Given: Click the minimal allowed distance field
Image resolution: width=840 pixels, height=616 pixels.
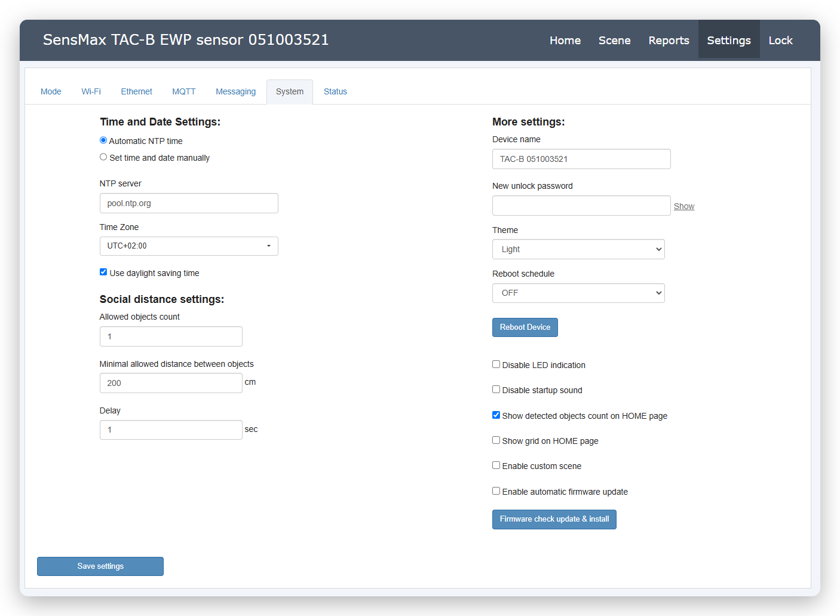Looking at the screenshot, I should [171, 383].
